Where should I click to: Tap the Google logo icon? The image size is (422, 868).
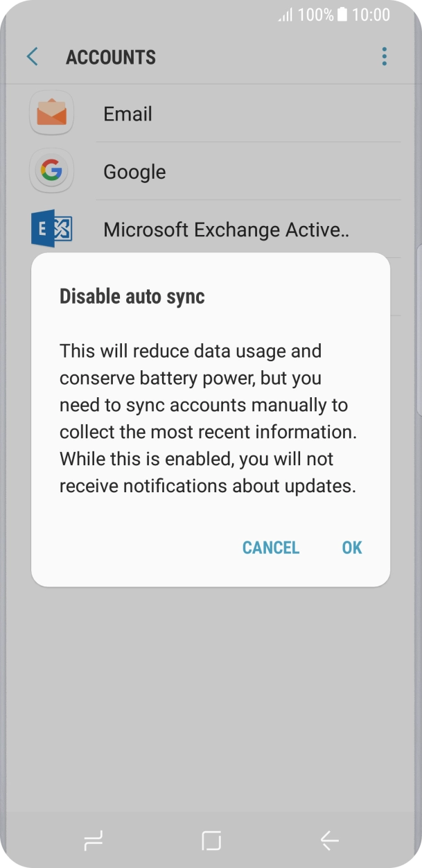coord(51,171)
